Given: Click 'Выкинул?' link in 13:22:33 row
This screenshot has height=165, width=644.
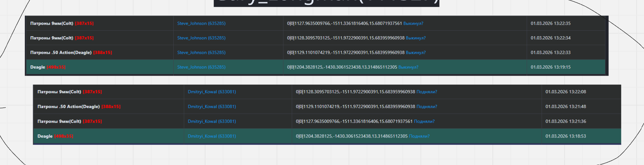Looking at the screenshot, I should coord(415,52).
